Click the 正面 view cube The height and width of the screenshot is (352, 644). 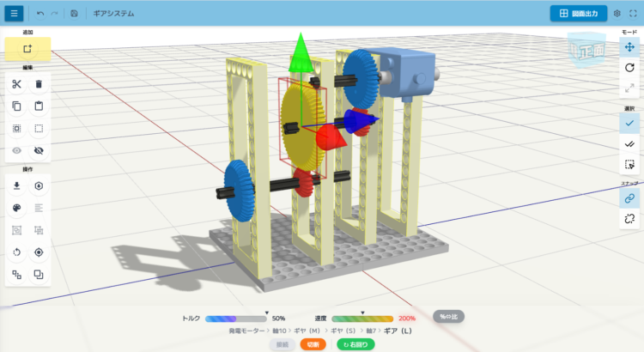pos(588,51)
